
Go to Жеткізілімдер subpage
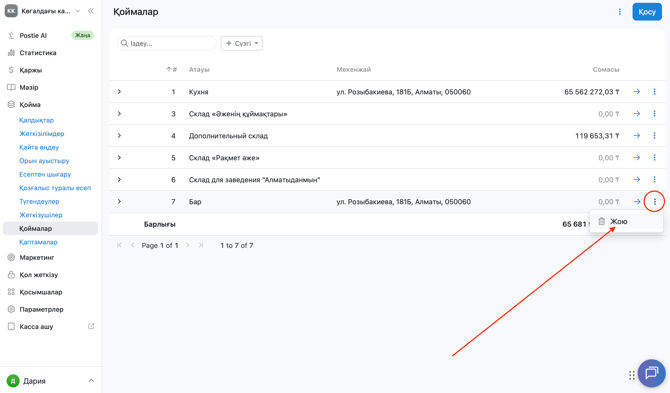[x=41, y=134]
